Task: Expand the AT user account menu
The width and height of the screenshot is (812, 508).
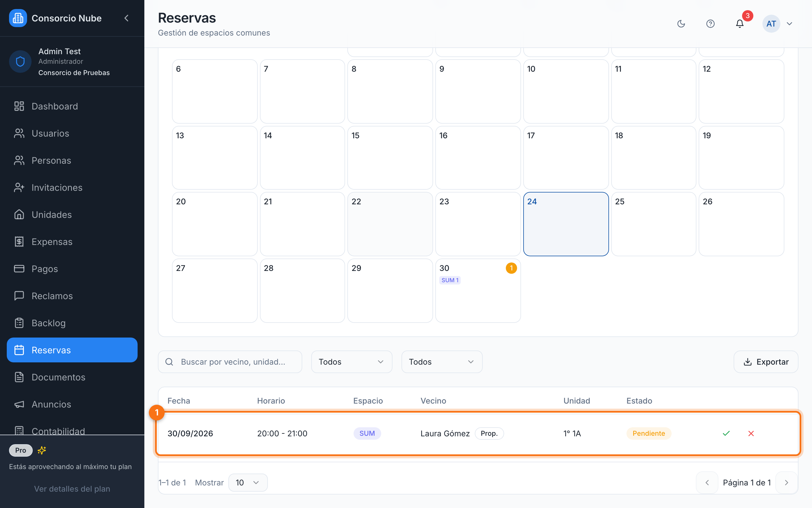Action: point(777,23)
